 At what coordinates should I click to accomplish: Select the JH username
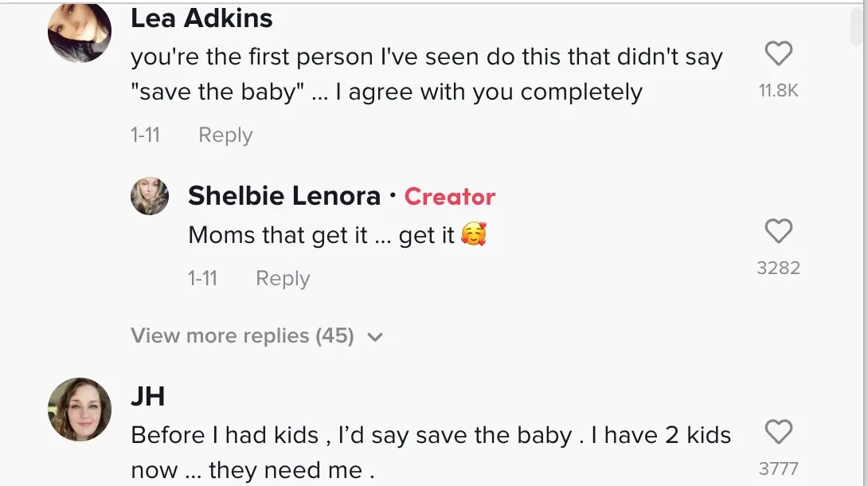tap(148, 396)
